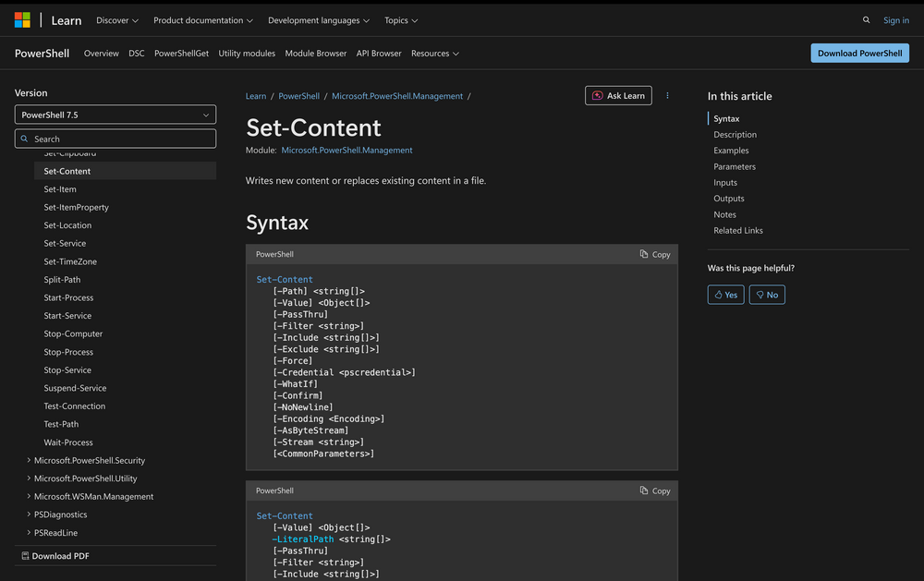Jump to the Examples section link
This screenshot has height=581, width=924.
coord(731,151)
